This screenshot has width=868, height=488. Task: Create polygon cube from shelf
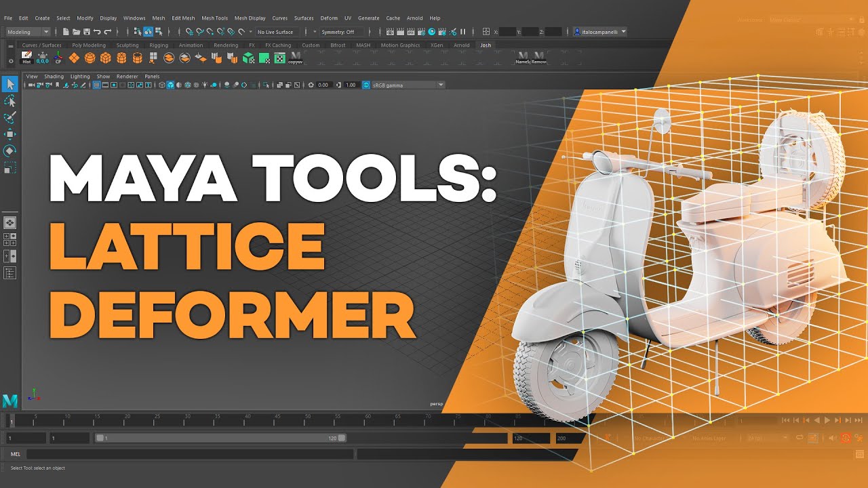click(106, 58)
